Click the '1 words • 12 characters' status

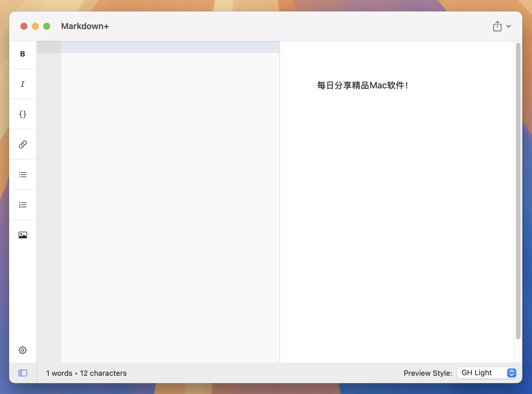pyautogui.click(x=86, y=373)
